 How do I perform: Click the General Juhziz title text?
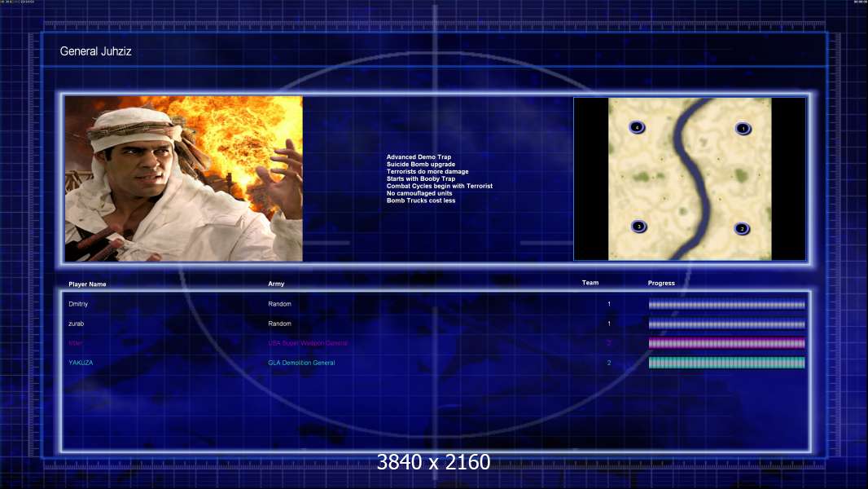pyautogui.click(x=96, y=51)
